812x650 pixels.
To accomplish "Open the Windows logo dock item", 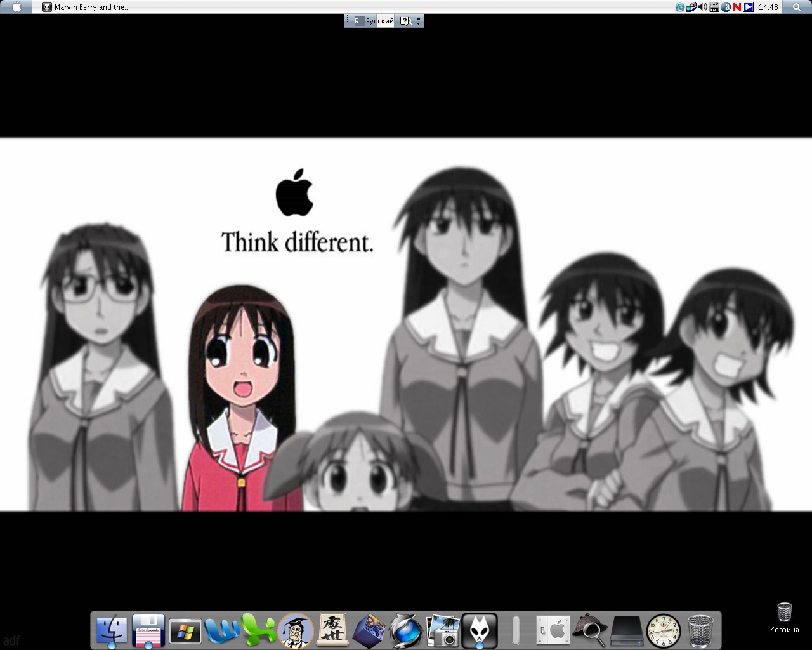I will (x=185, y=631).
